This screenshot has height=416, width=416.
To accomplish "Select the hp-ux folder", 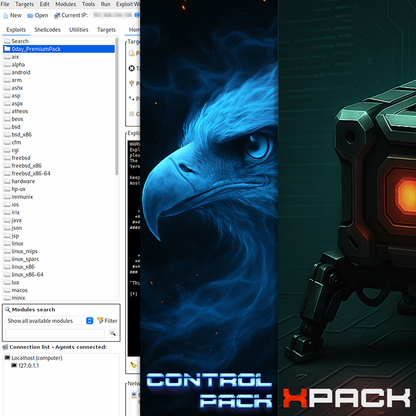I will point(18,189).
